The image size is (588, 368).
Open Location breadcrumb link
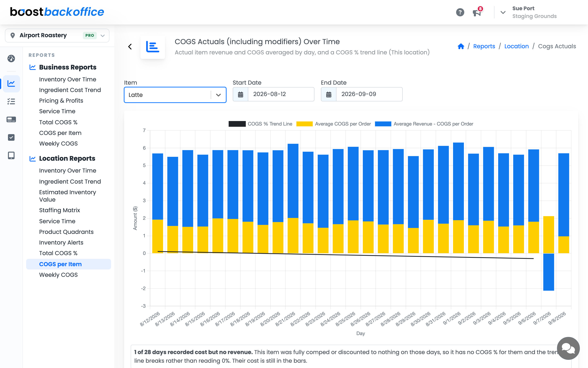coord(517,46)
